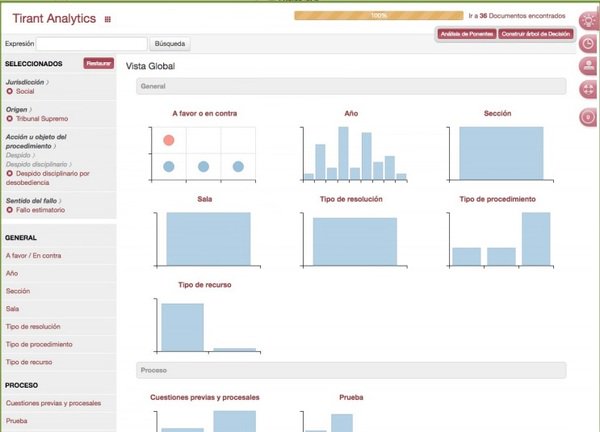600x432 pixels.
Task: Open Tipo de resolución in the sidebar
Action: coord(33,326)
